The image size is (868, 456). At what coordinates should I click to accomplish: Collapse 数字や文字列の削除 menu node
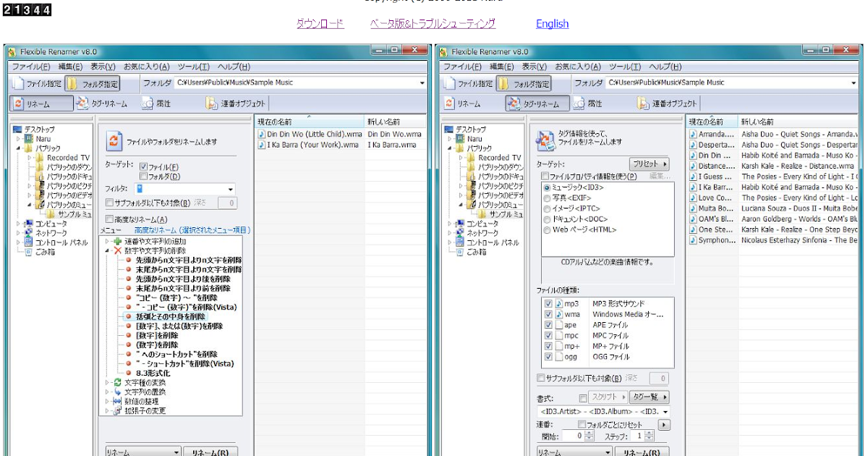pos(107,250)
